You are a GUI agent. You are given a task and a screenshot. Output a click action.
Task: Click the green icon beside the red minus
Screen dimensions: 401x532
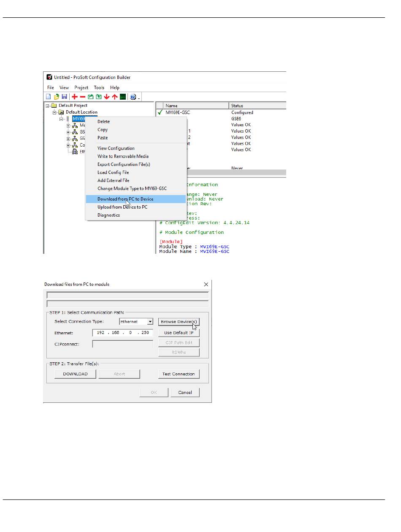point(91,97)
